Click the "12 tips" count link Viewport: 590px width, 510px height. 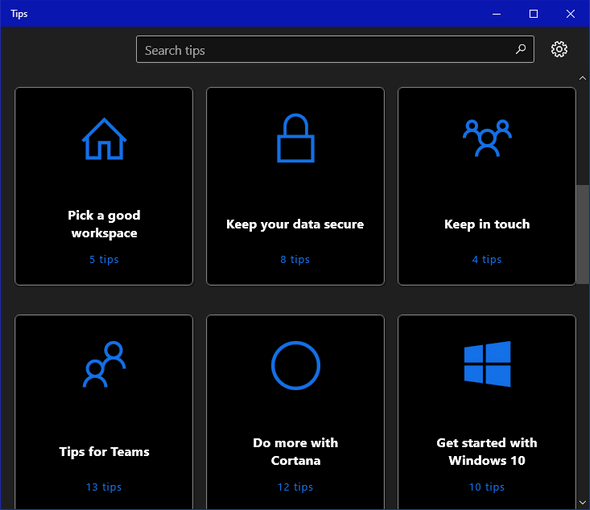(295, 487)
